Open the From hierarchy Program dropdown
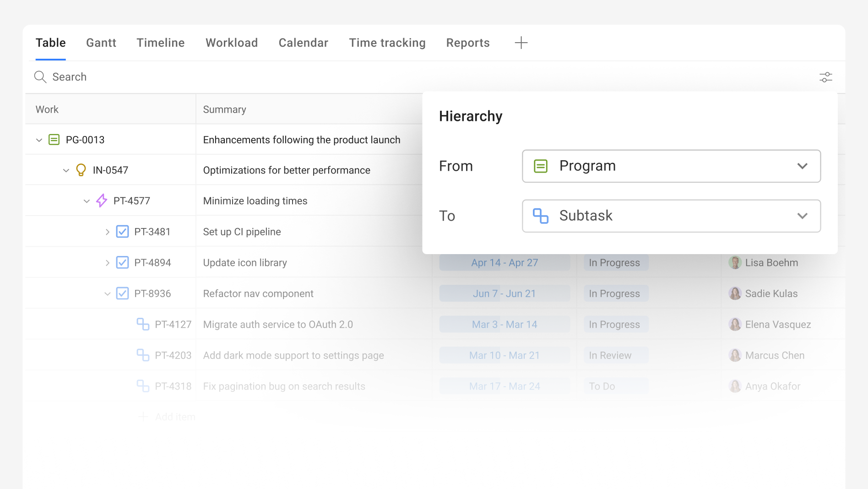Screen dimensions: 868x489 click(x=671, y=166)
